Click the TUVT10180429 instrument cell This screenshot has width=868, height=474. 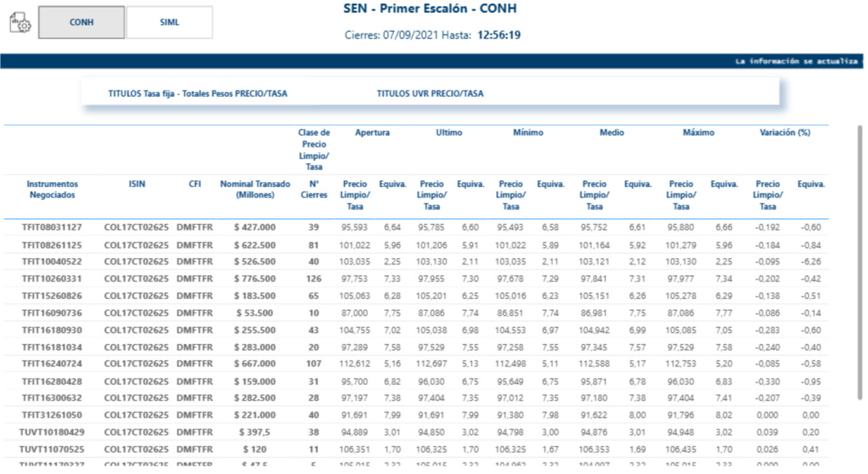pyautogui.click(x=52, y=432)
